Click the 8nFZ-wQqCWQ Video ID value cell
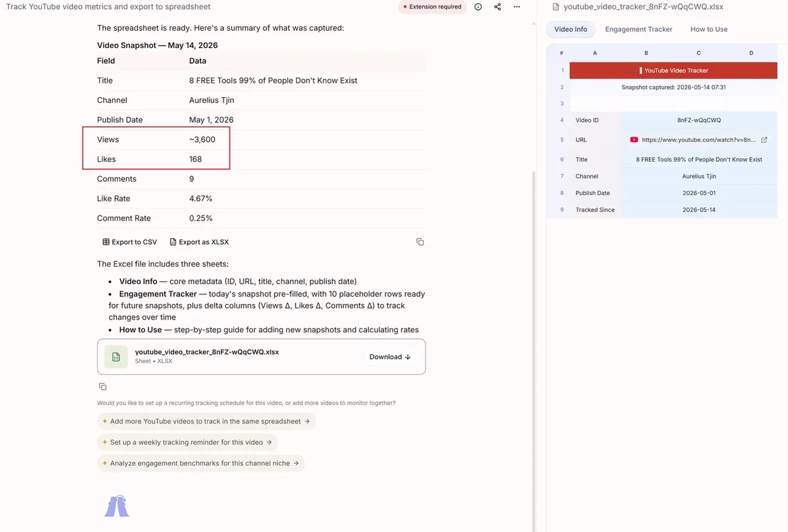This screenshot has height=532, width=788. pos(699,120)
